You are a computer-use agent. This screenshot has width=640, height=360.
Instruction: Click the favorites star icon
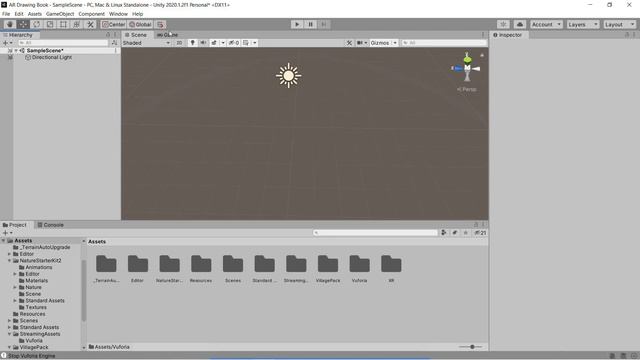click(x=466, y=233)
